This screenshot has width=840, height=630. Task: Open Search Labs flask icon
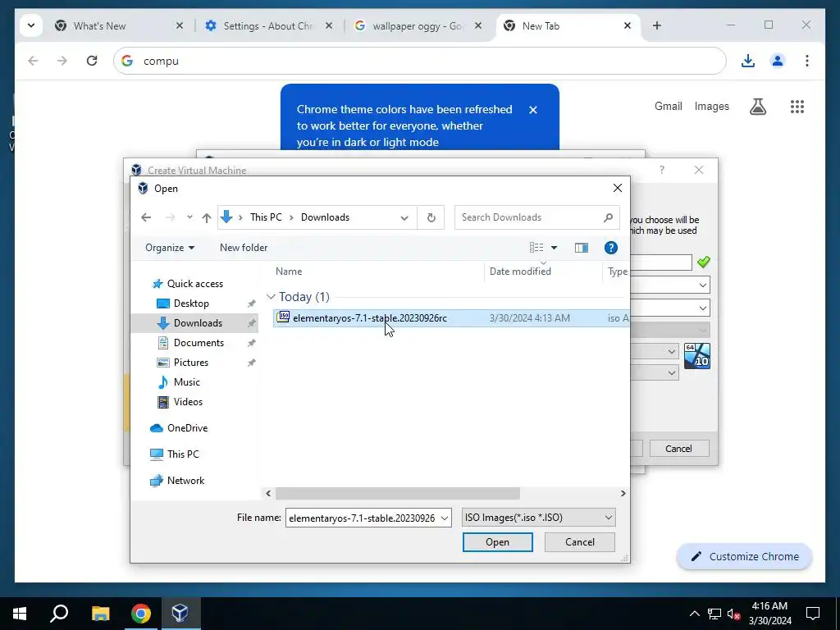(757, 107)
